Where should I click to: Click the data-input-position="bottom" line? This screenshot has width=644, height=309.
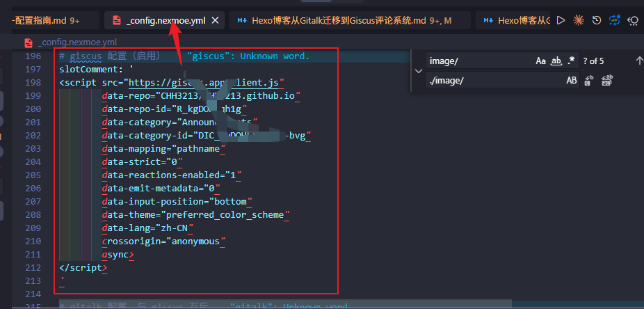[x=177, y=201]
